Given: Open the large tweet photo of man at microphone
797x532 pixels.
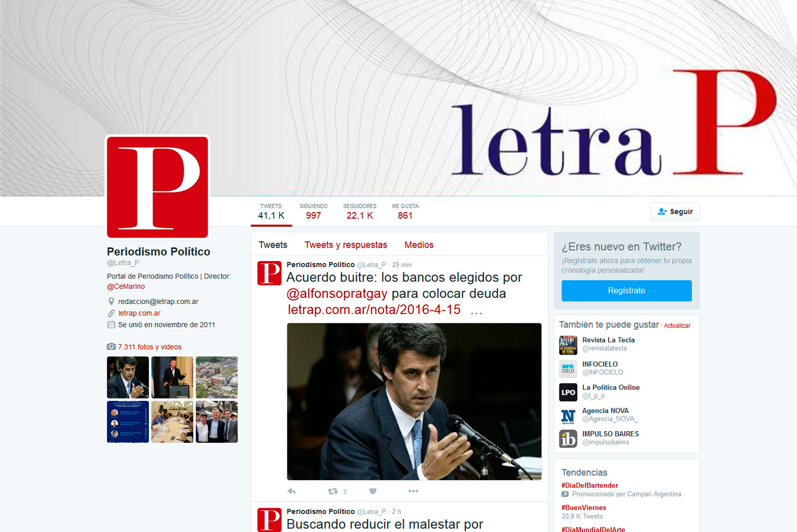Looking at the screenshot, I should [414, 401].
